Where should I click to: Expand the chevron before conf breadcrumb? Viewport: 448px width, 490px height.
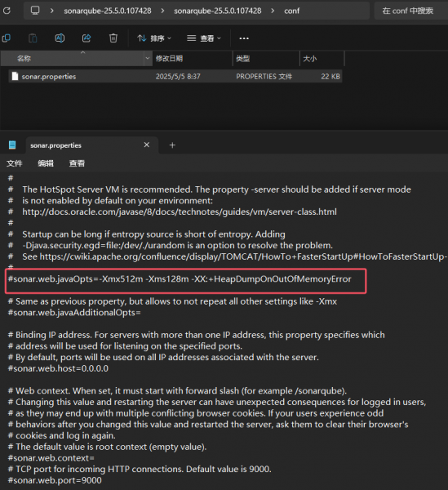[x=273, y=11]
